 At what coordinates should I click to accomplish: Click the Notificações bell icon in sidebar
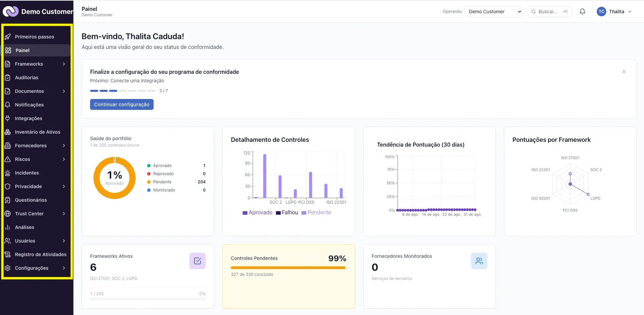coord(7,105)
